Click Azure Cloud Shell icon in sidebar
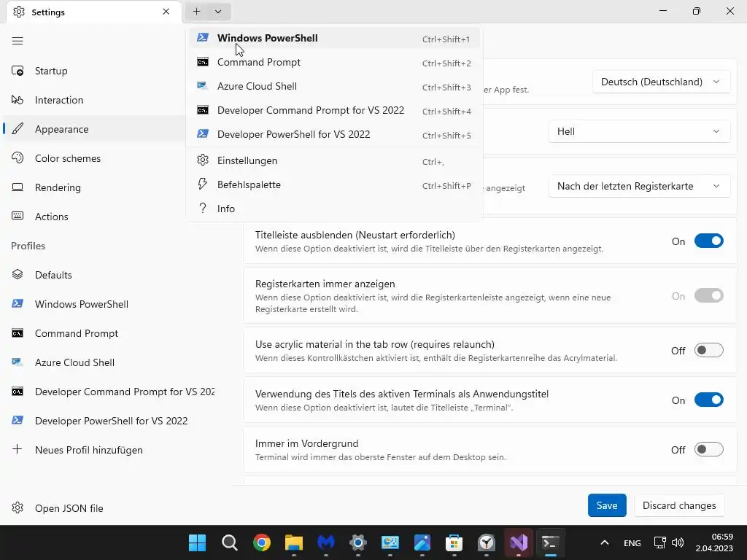Image resolution: width=747 pixels, height=560 pixels. 18,362
